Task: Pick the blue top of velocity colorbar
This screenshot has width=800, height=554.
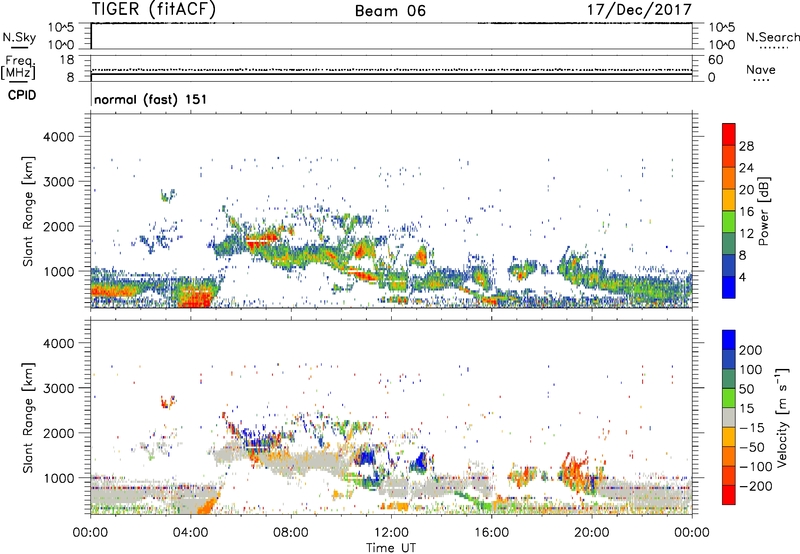Action: click(x=729, y=340)
